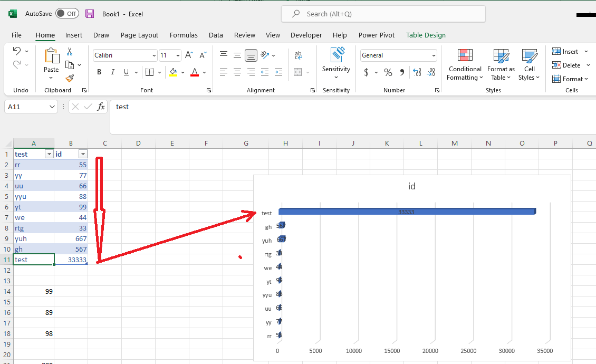Open the Number dialog launcher
Viewport: 596px width, 364px height.
[437, 90]
